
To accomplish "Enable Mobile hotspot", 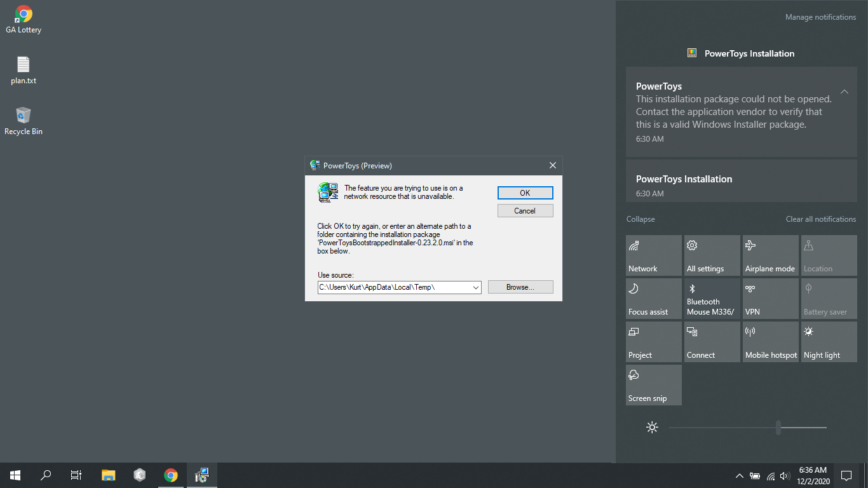I will [770, 341].
